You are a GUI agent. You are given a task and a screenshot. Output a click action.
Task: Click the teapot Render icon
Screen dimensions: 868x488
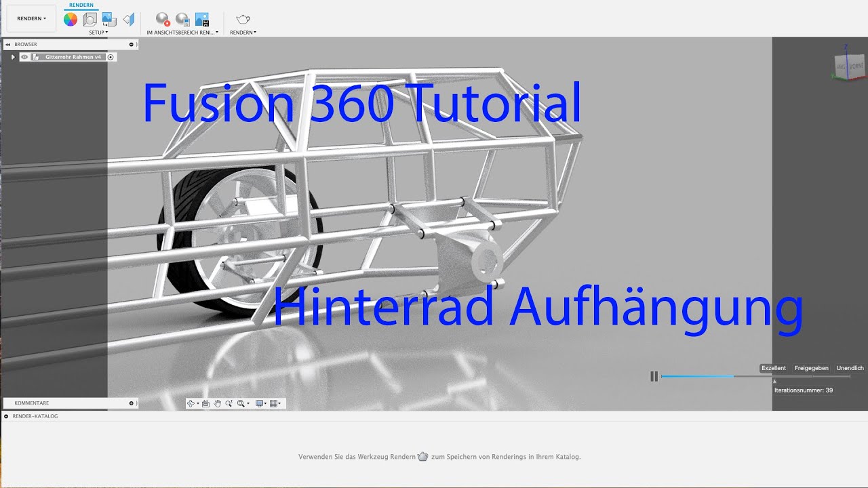243,20
